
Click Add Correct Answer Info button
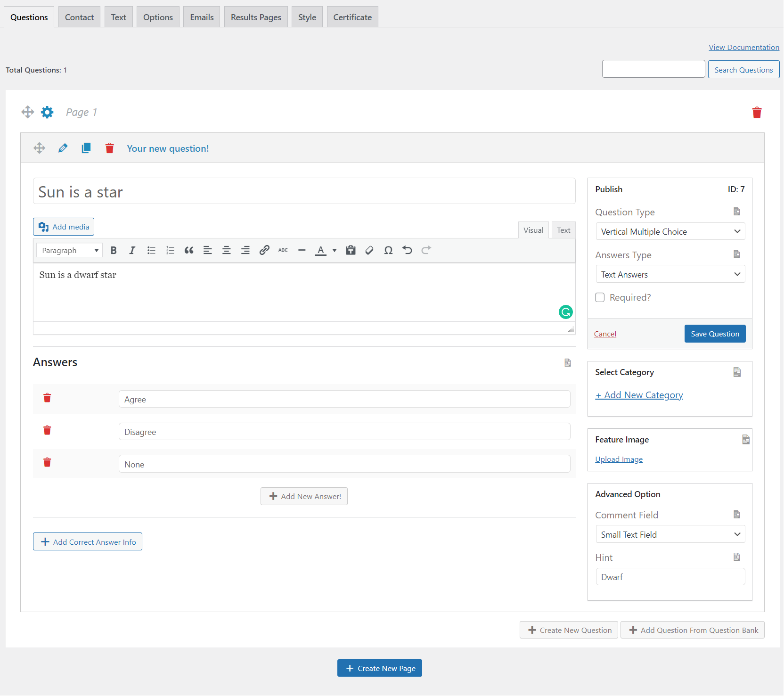88,541
